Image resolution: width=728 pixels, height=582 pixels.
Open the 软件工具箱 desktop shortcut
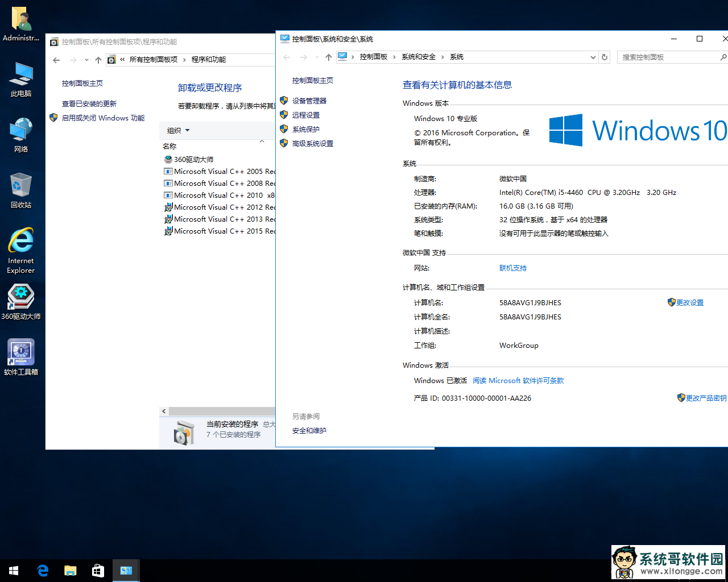(x=21, y=357)
